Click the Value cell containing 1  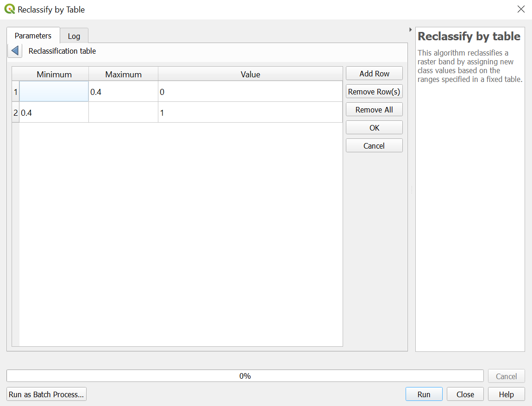tap(250, 112)
